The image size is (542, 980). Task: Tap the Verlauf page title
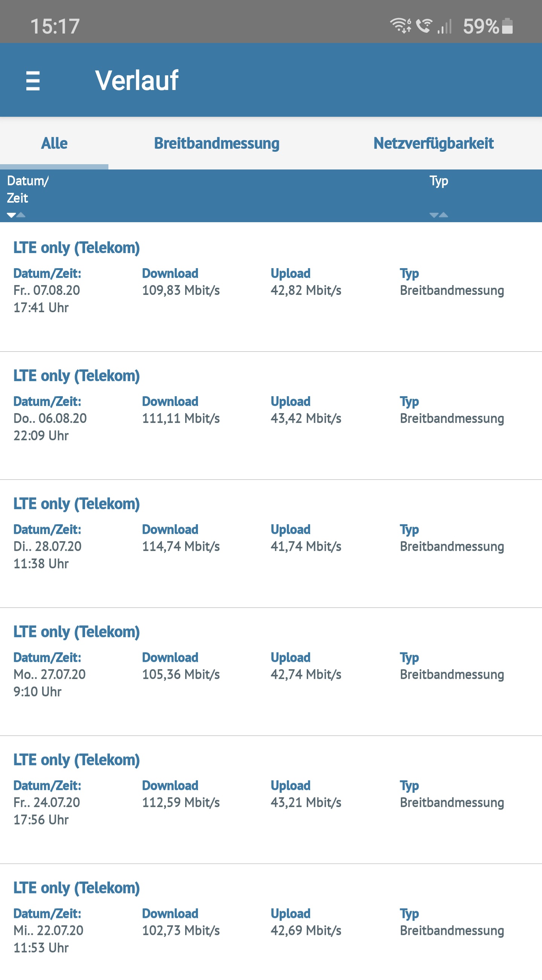(137, 80)
